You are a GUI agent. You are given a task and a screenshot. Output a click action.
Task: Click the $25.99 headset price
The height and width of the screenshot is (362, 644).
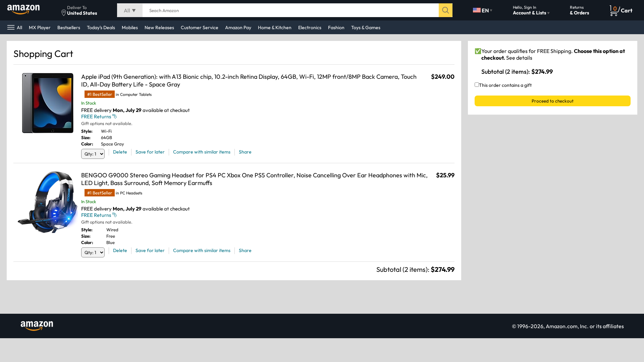coord(445,175)
